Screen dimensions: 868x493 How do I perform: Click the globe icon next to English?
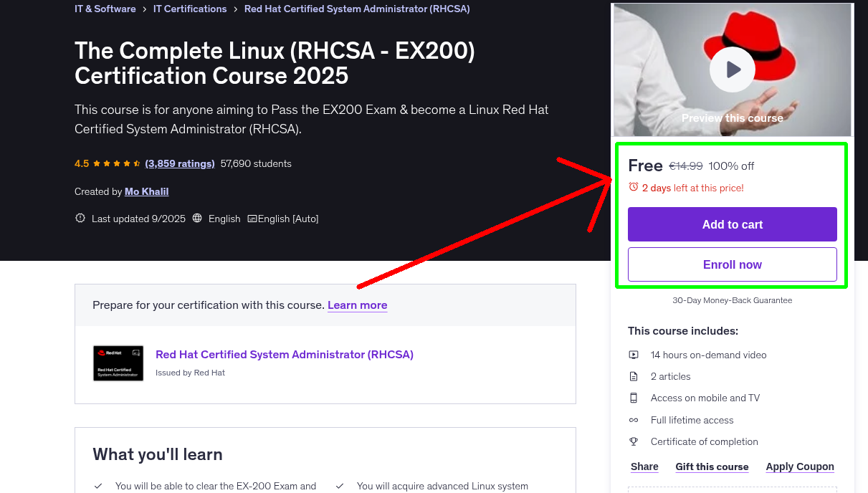tap(197, 218)
